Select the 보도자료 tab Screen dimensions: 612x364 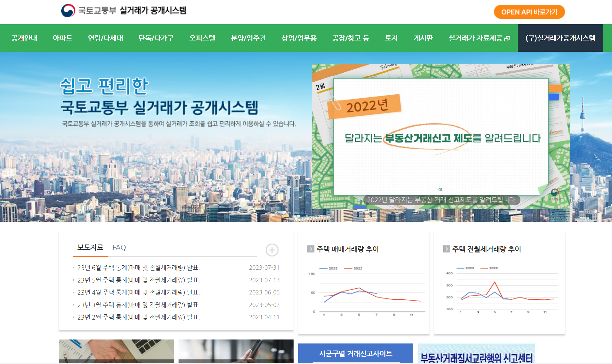pos(90,248)
